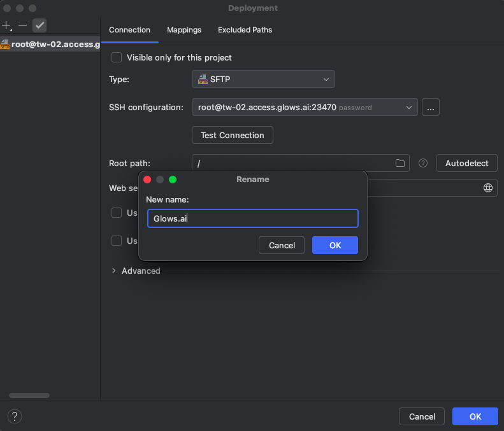Image resolution: width=504 pixels, height=431 pixels.
Task: Close Rename dialog with red button
Action: pyautogui.click(x=147, y=180)
